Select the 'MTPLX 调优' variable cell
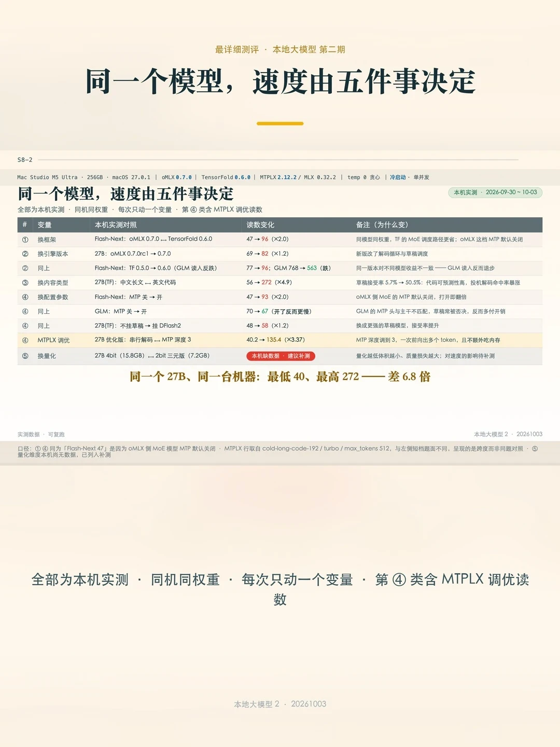 pyautogui.click(x=53, y=340)
